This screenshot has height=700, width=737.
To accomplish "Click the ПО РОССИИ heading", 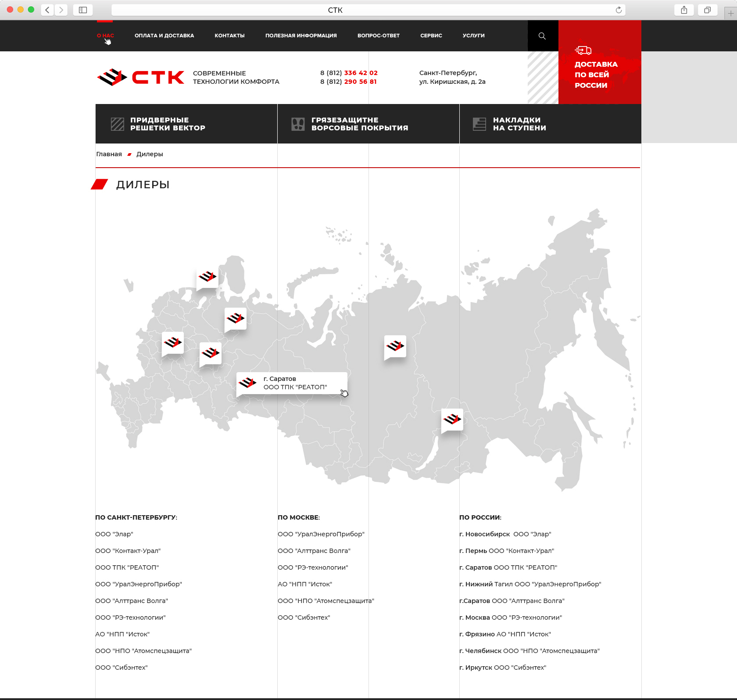I will (480, 517).
